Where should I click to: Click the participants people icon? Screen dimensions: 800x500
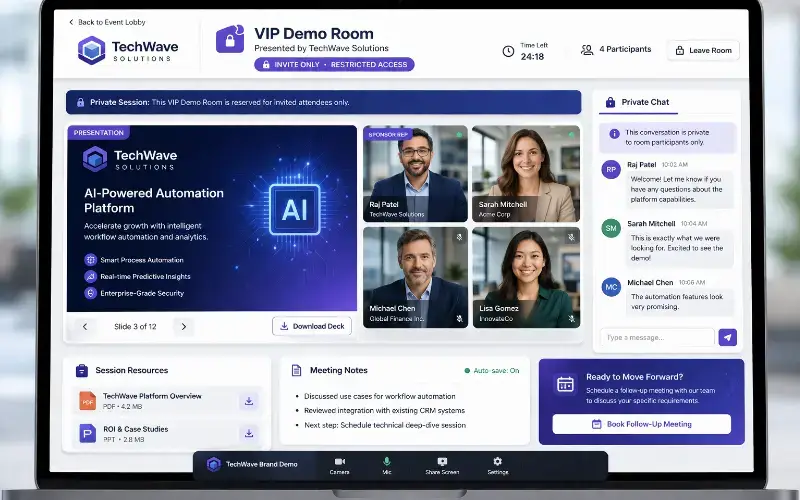[x=587, y=49]
